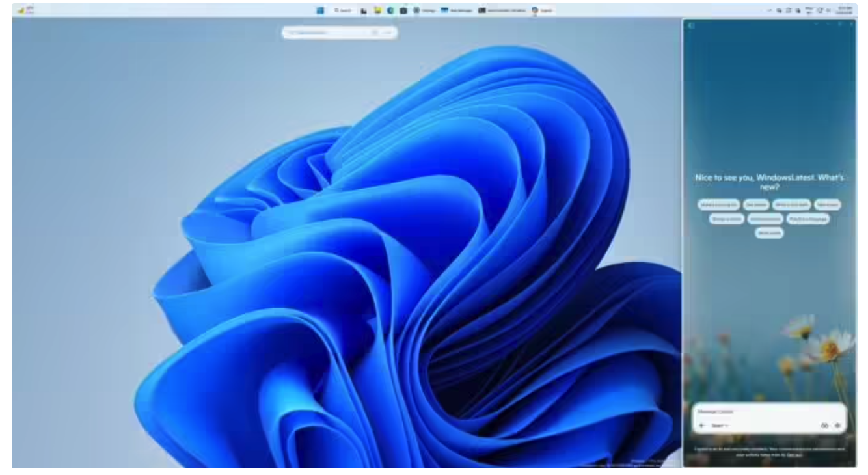Expand the Smart mode dropdown in Copilot

pos(719,426)
